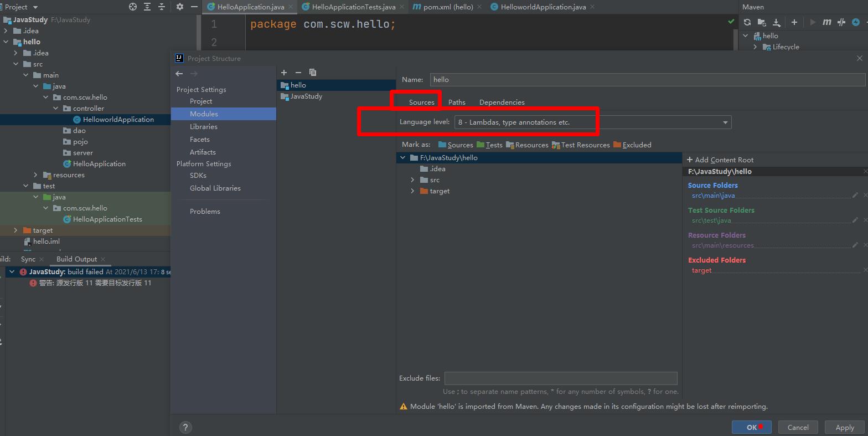868x436 pixels.
Task: Open SDKs under Platform Settings
Action: tap(198, 176)
